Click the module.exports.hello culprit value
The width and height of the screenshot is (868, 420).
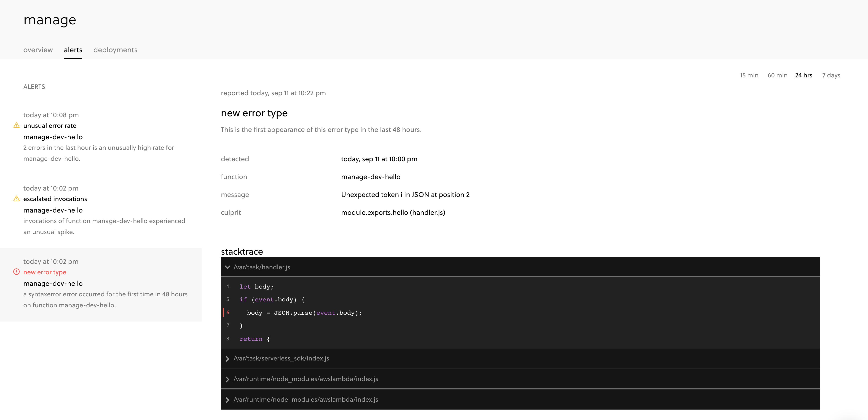pyautogui.click(x=393, y=213)
